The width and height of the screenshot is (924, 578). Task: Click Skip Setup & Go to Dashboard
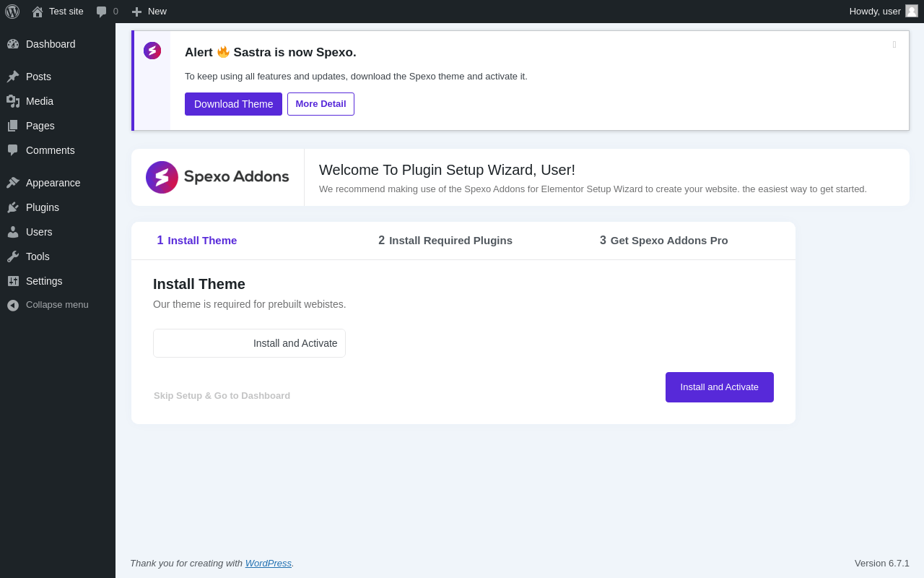[x=222, y=396]
